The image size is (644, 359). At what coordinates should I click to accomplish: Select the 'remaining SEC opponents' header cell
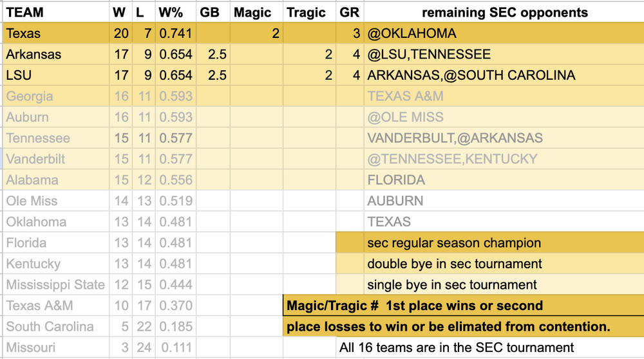point(504,12)
